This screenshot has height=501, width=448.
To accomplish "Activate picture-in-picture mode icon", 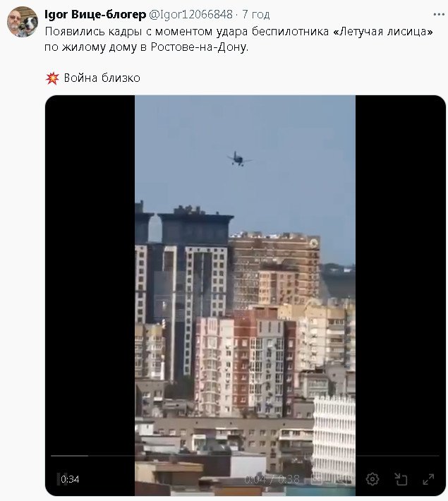I will pos(401,479).
